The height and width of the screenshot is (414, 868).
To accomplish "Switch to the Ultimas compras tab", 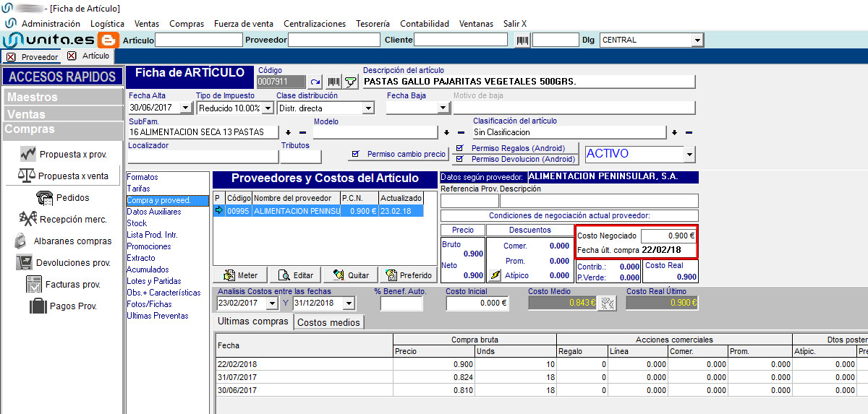I will 253,322.
